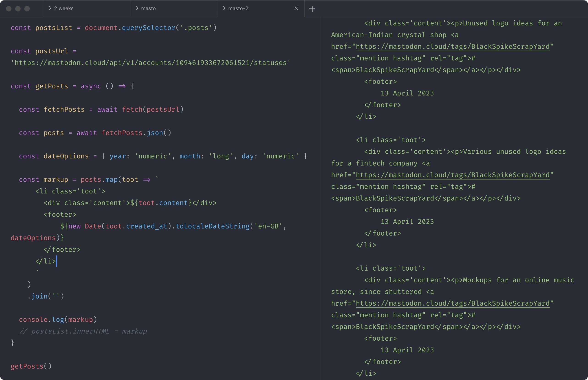Click the 'const dateOptions' line

coord(163,156)
